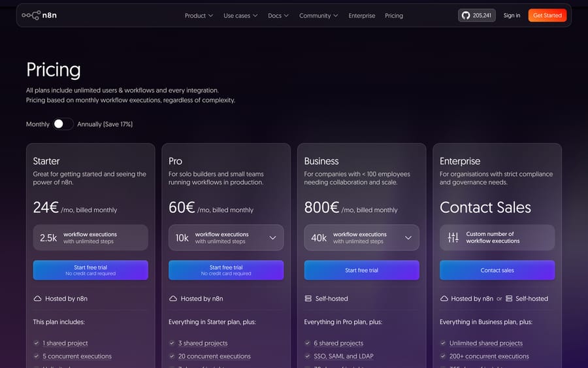Screen dimensions: 588x368
Task: Click the 60€ price text
Action: (x=182, y=207)
